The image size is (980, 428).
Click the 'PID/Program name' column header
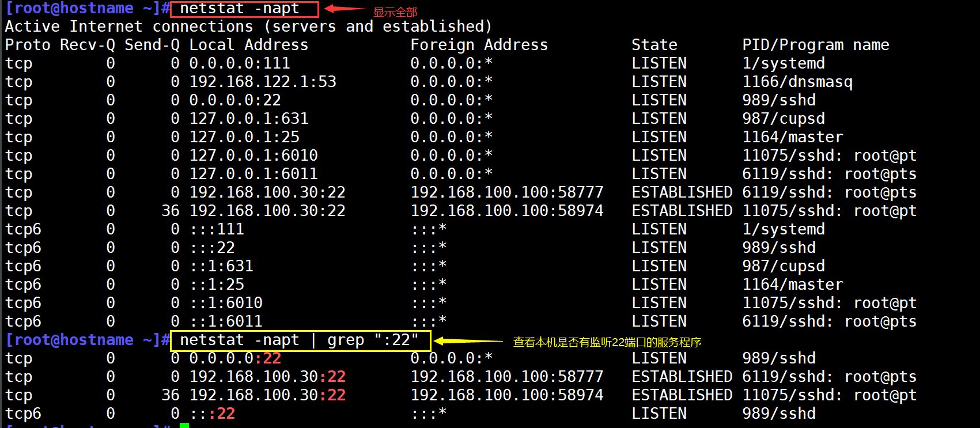click(x=816, y=45)
